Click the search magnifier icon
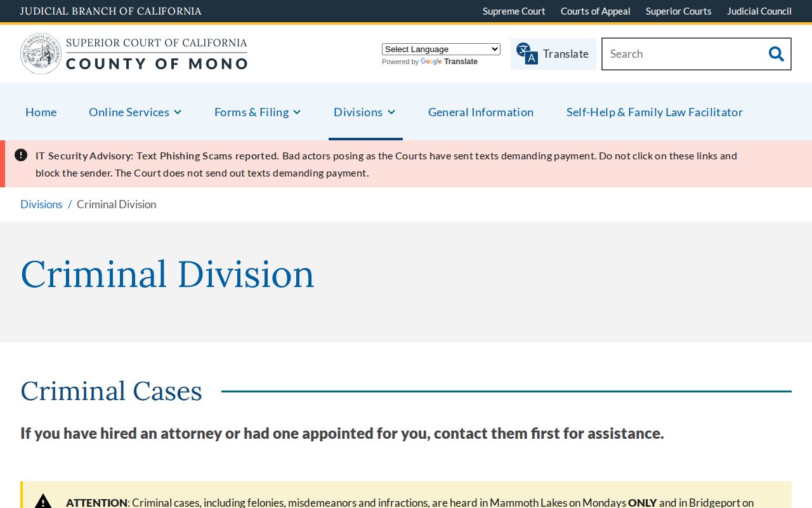This screenshot has width=812, height=508. click(x=776, y=54)
